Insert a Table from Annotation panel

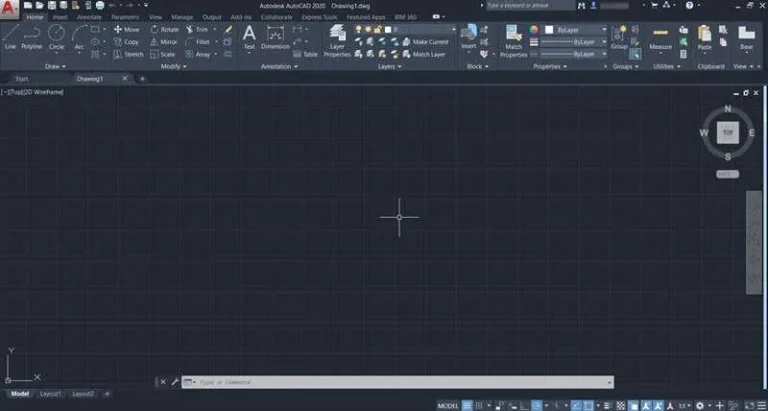pos(305,54)
